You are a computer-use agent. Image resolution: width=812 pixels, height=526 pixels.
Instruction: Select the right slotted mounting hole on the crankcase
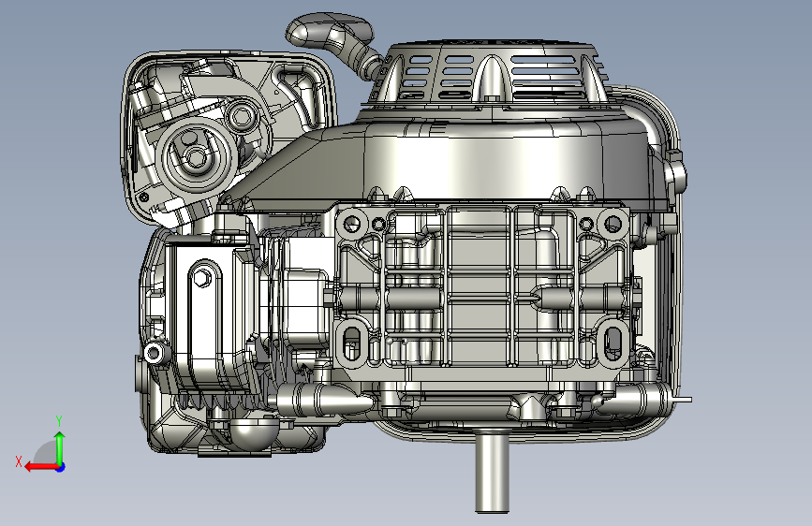(614, 342)
